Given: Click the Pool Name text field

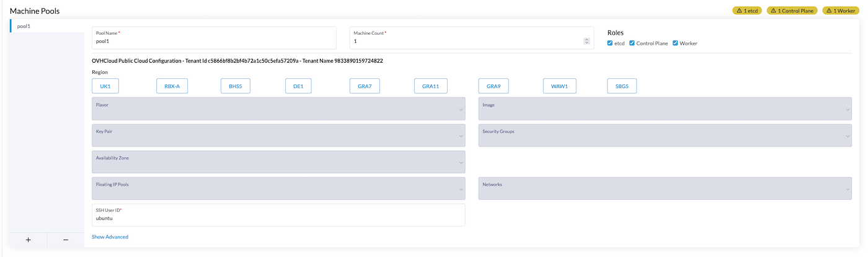Looking at the screenshot, I should (213, 41).
